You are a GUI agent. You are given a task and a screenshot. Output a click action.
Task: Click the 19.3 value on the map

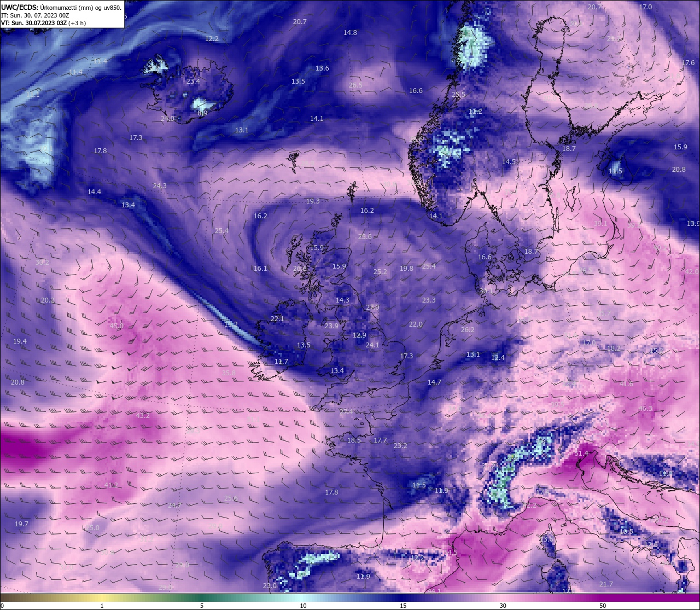point(313,201)
